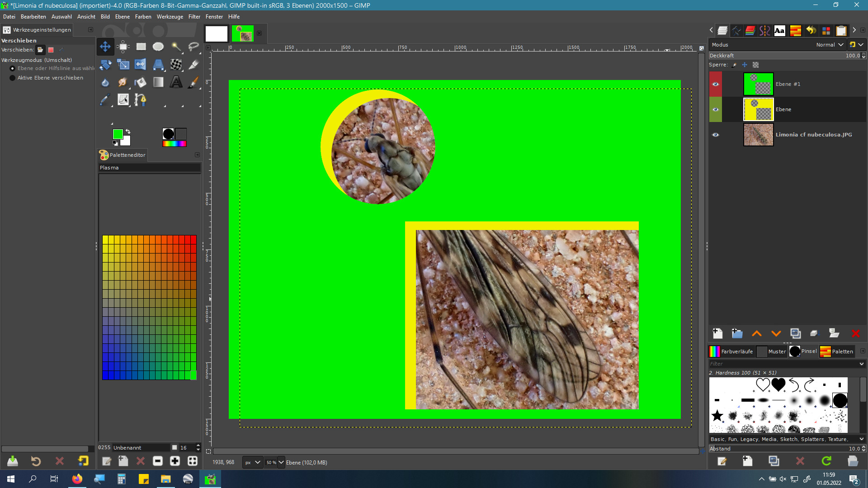Select the Text tool
The width and height of the screenshot is (868, 488).
pos(176,82)
